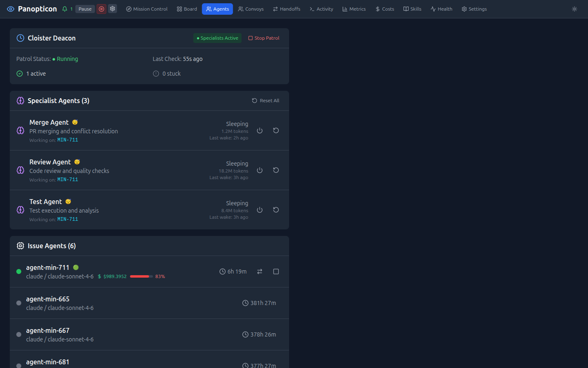
Task: Click the 83% usage bar for agent-min-711
Action: tap(141, 276)
